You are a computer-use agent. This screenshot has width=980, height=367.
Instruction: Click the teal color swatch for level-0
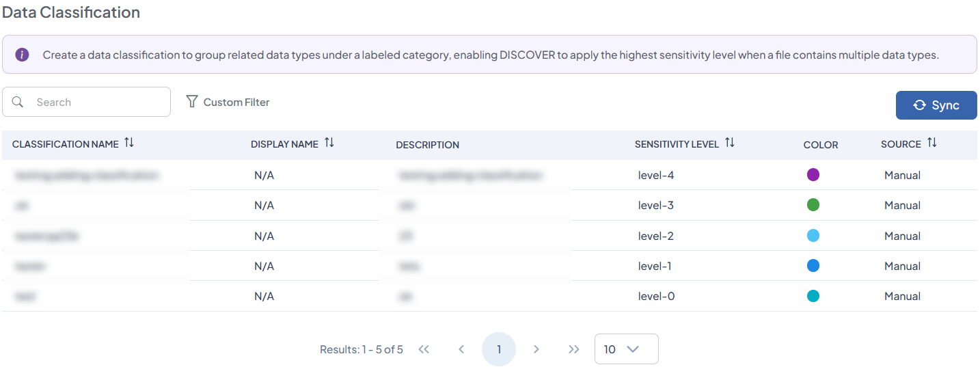pos(813,296)
